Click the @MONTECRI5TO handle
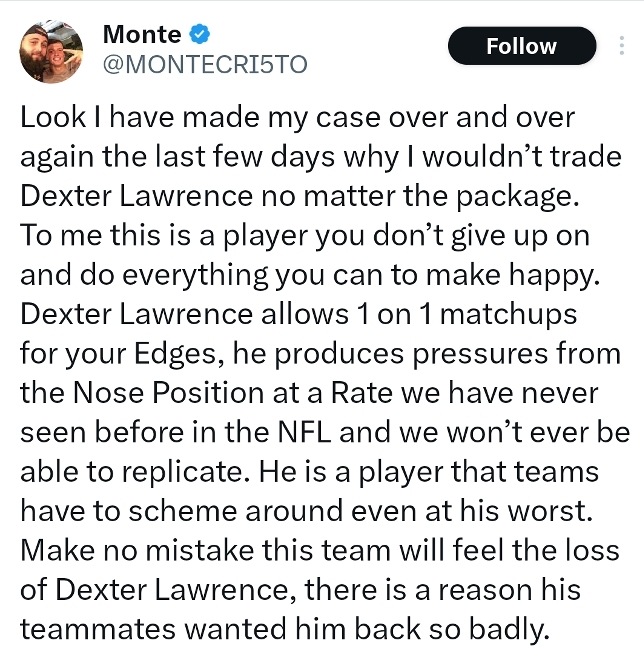This screenshot has height=666, width=644. (x=204, y=64)
